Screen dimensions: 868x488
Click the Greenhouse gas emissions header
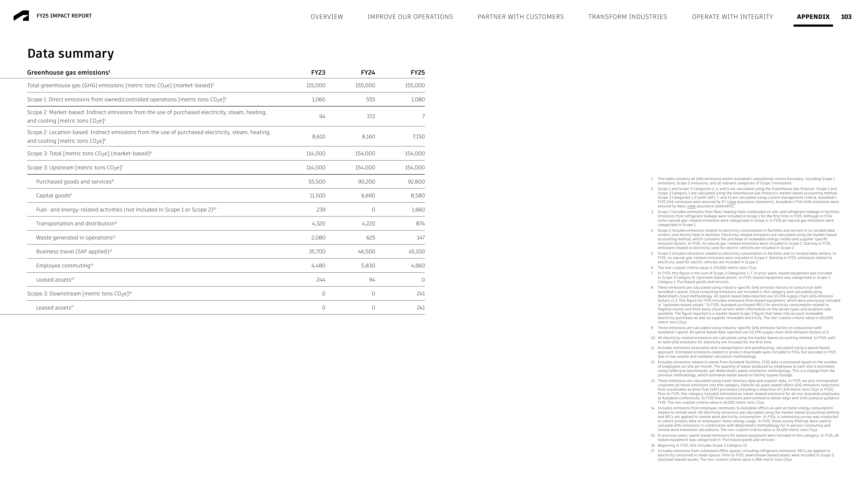69,72
